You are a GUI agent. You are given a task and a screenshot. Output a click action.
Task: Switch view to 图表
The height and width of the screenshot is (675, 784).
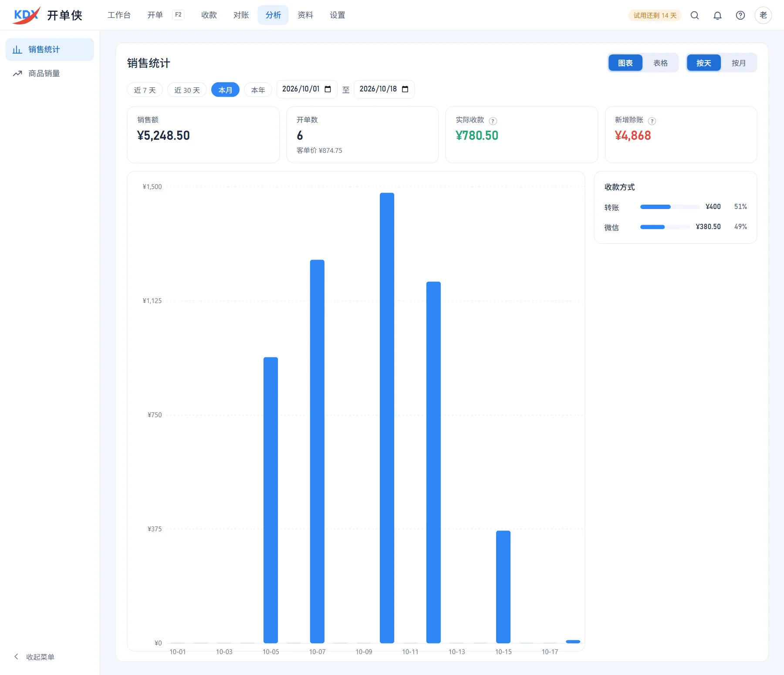(625, 63)
